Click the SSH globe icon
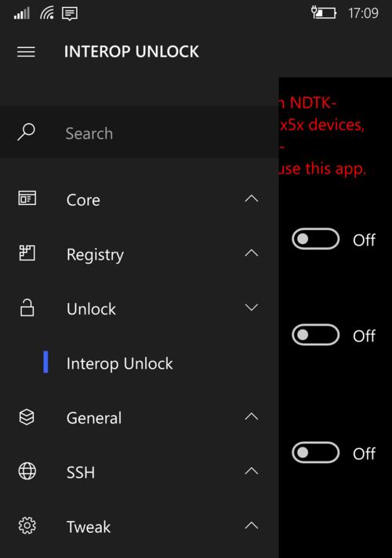Screen dimensions: 392x558 click(x=27, y=471)
